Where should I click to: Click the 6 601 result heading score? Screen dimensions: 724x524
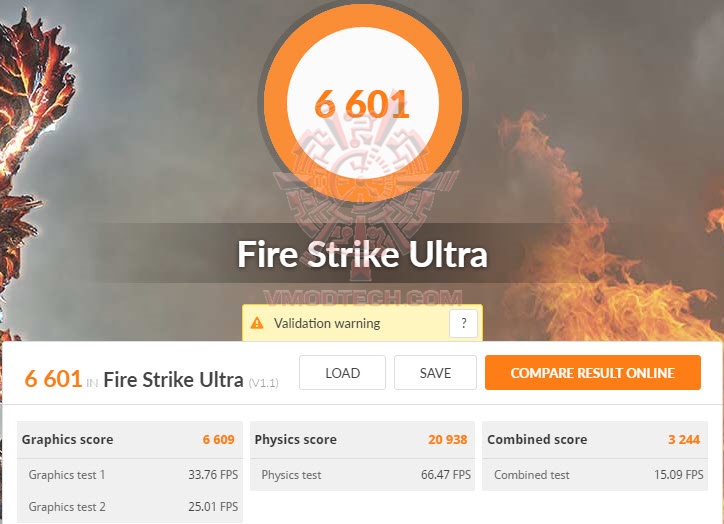click(53, 379)
